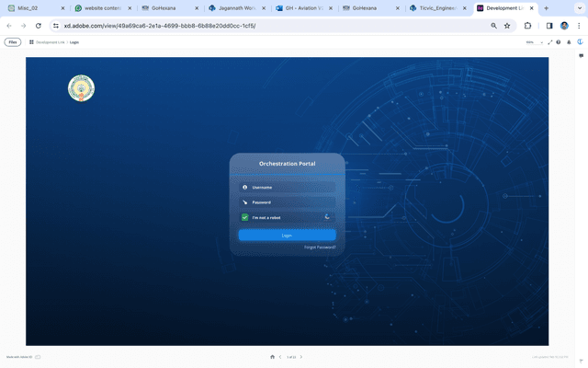The height and width of the screenshot is (368, 588).
Task: Open the browser extensions puzzle icon
Action: pos(528,26)
